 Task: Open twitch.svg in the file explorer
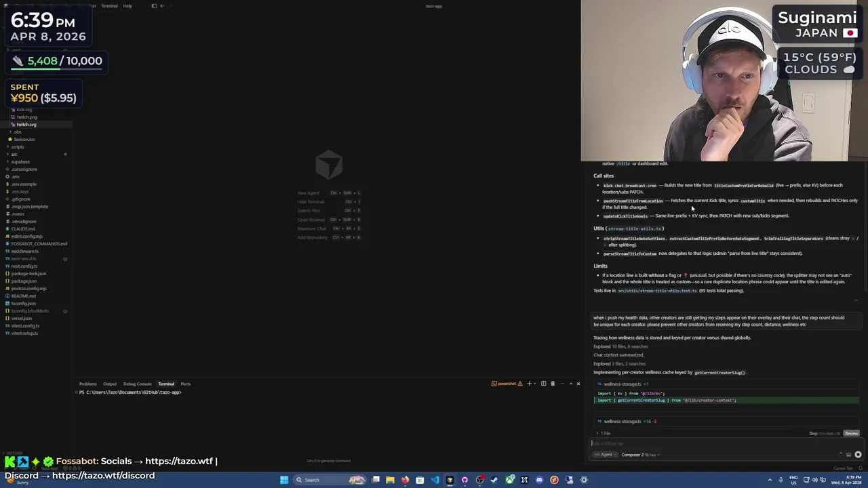coord(26,125)
